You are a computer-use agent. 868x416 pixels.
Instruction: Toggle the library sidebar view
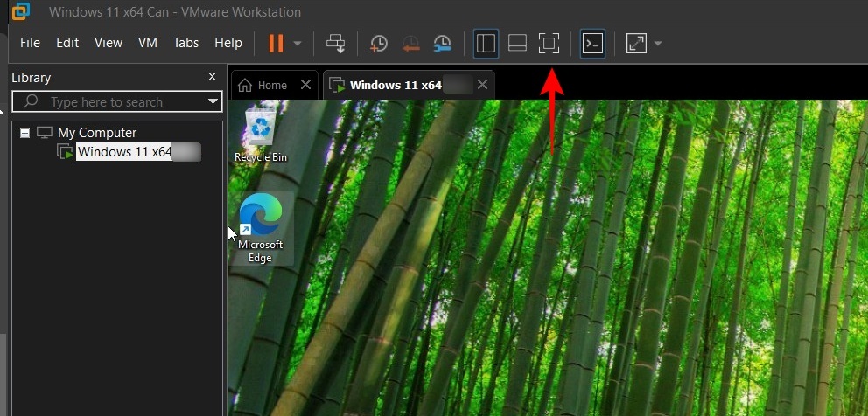point(486,43)
